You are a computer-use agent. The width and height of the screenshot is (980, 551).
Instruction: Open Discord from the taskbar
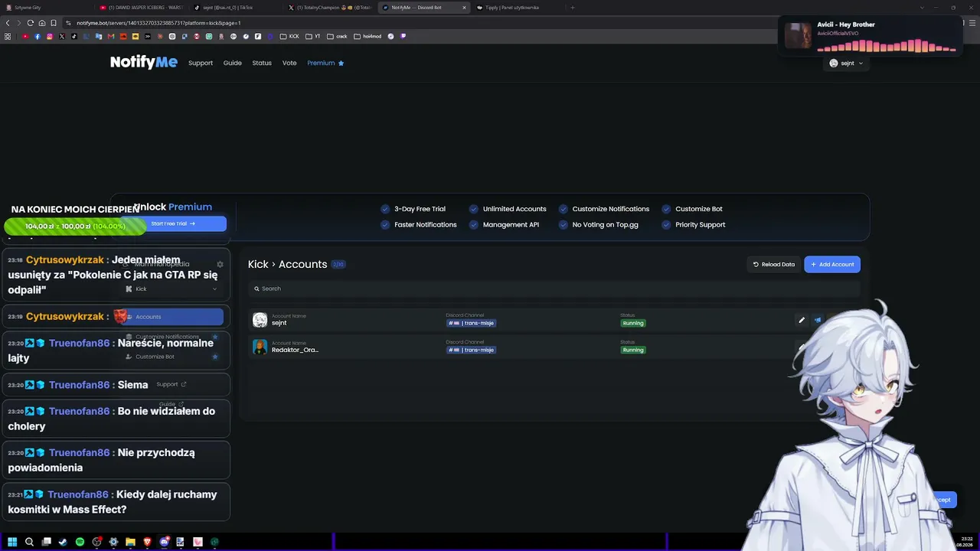pos(164,542)
